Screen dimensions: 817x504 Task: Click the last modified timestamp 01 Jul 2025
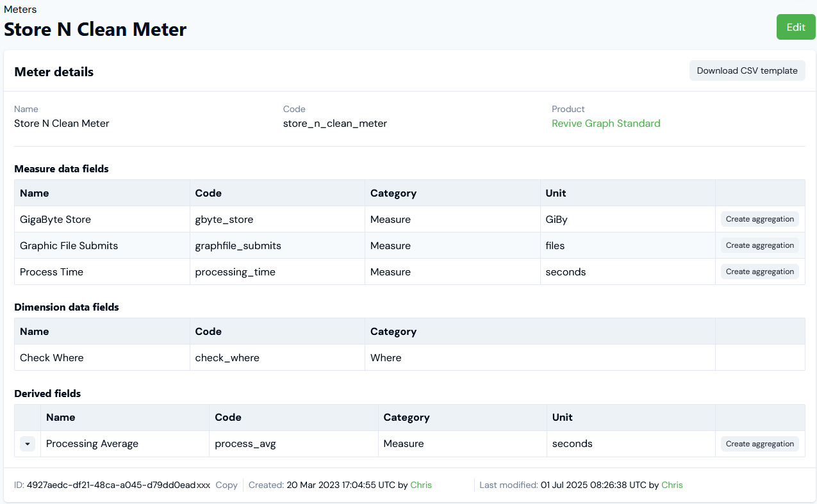point(593,485)
